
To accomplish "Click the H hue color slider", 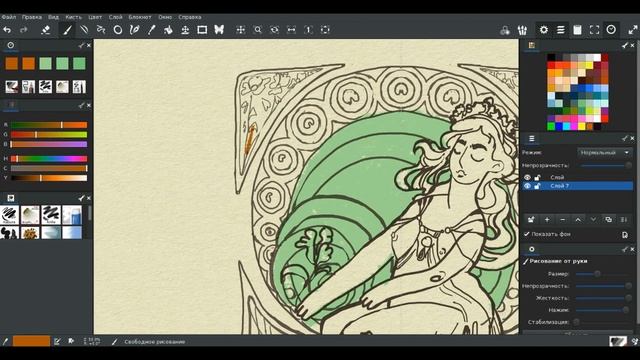I will tap(49, 159).
